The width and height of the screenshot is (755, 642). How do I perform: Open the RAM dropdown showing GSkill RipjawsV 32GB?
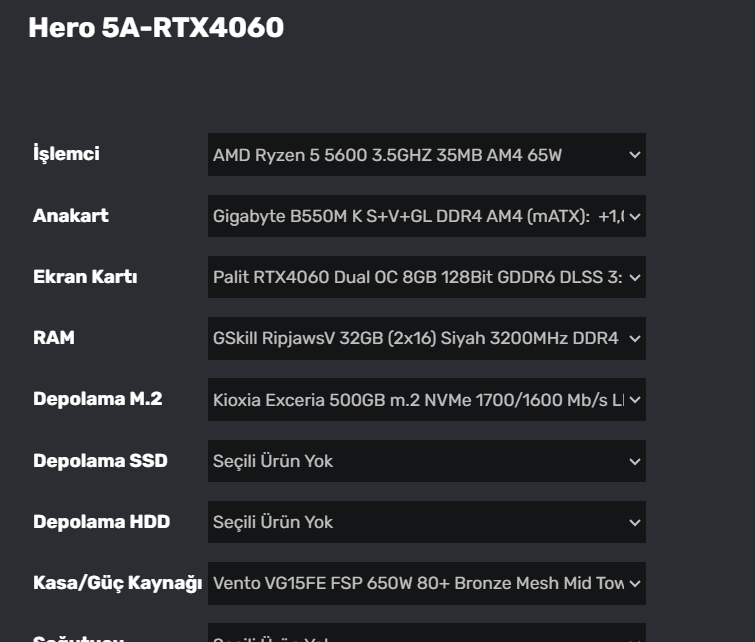pos(427,338)
